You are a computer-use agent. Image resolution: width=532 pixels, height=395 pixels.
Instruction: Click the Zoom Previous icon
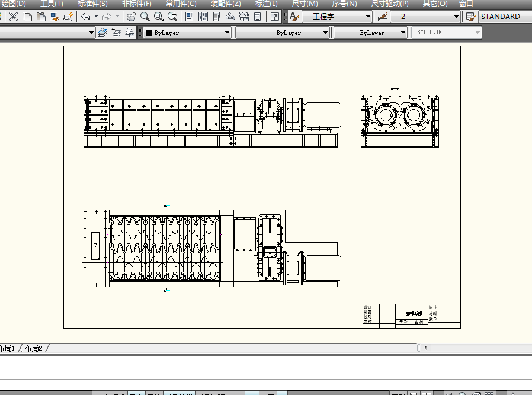[x=173, y=17]
